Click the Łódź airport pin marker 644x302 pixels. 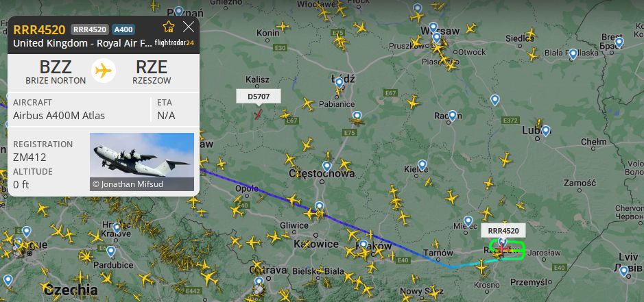(339, 83)
